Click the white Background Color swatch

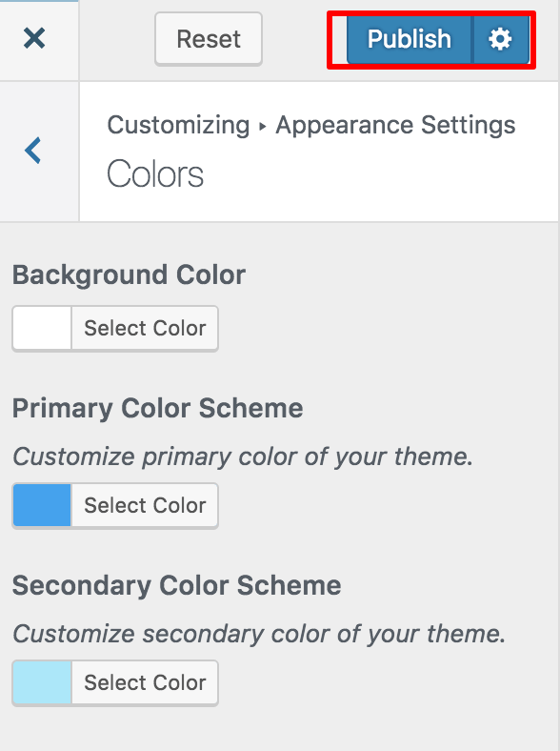coord(42,328)
